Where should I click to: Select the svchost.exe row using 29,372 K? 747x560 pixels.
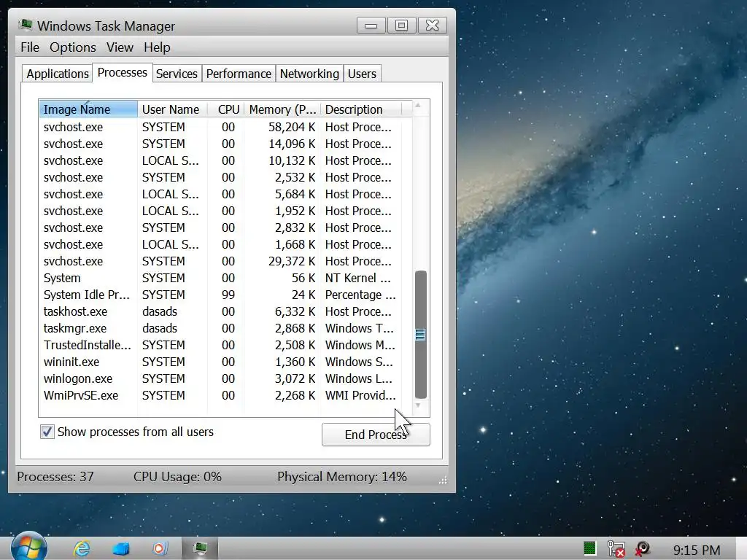(220, 261)
